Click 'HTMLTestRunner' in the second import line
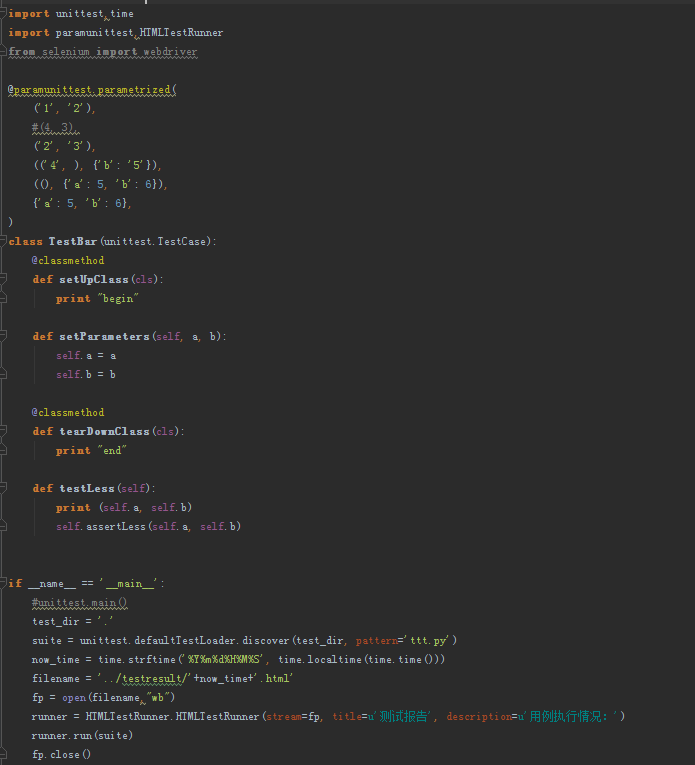Screen dimensions: 695x765 181,33
